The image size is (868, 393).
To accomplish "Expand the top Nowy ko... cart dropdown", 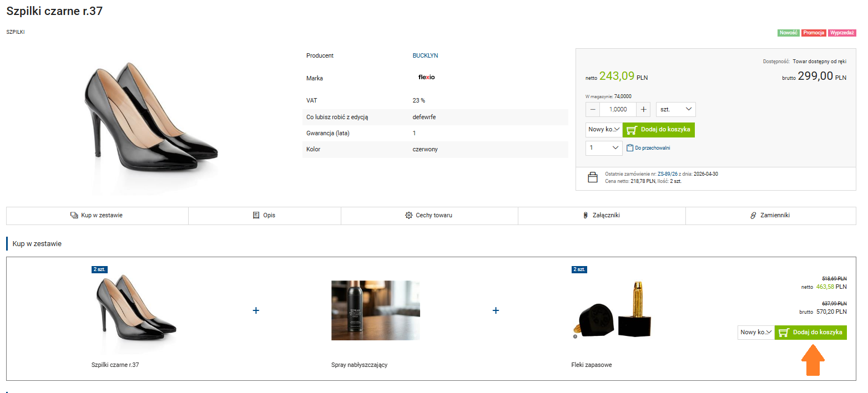I will (x=604, y=130).
